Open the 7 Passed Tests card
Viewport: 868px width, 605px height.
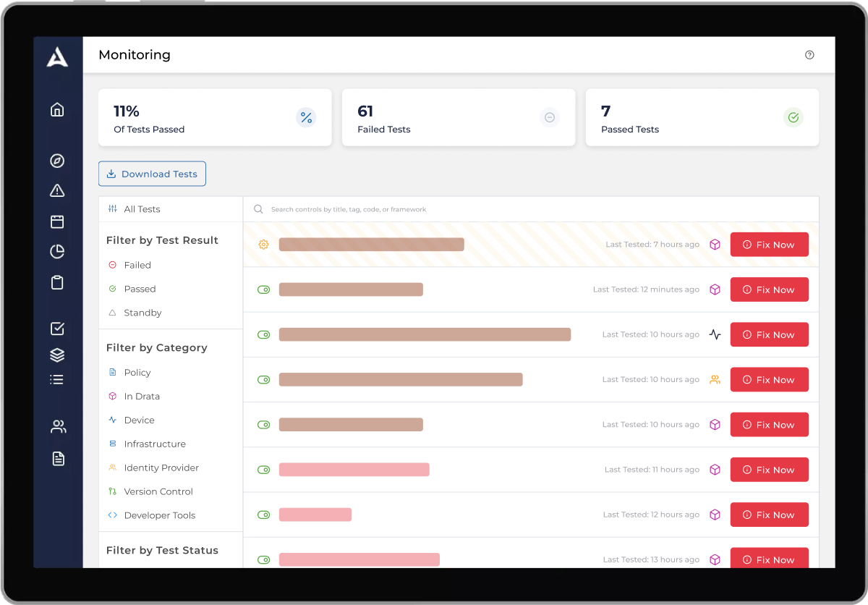(702, 117)
